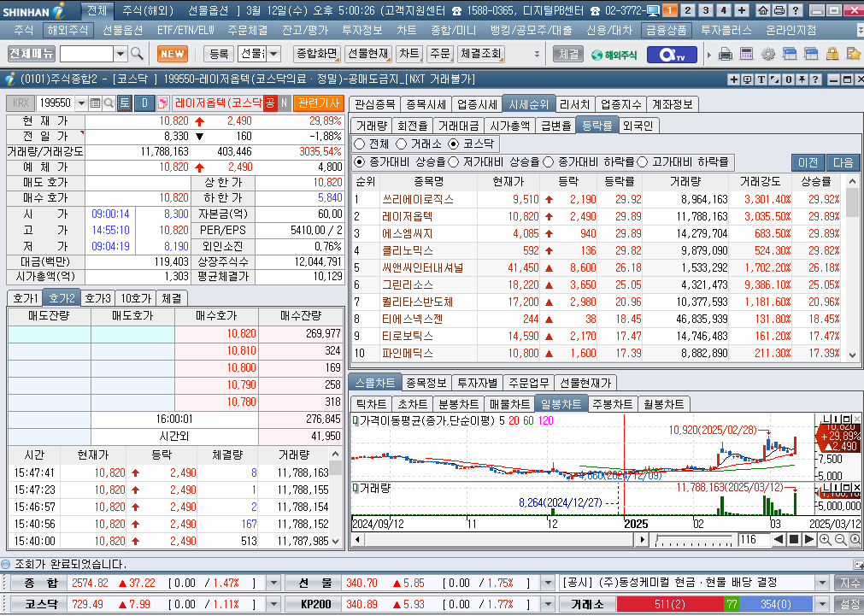The image size is (864, 616).
Task: Click the stock search magnifier beside code field
Action: (109, 103)
